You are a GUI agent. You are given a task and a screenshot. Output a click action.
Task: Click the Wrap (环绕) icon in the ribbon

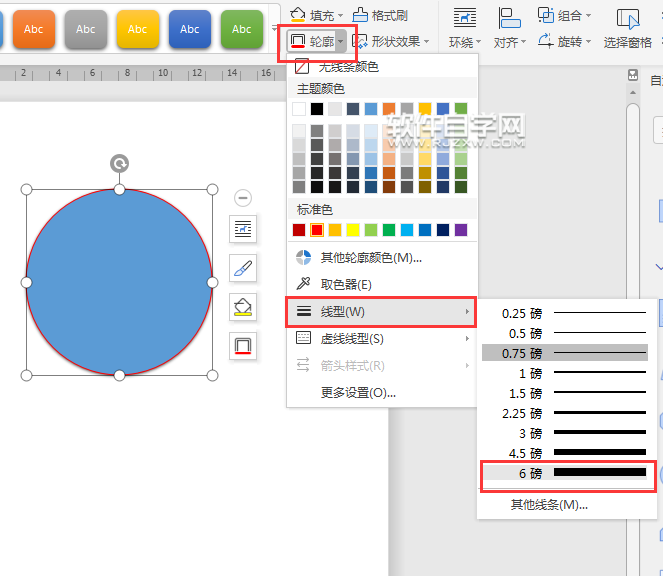(464, 18)
